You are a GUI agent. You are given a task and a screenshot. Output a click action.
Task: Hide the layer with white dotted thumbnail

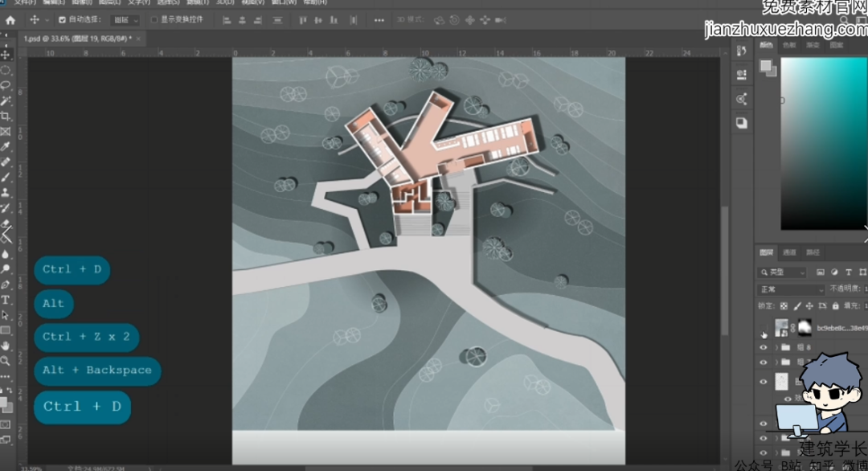coord(764,382)
